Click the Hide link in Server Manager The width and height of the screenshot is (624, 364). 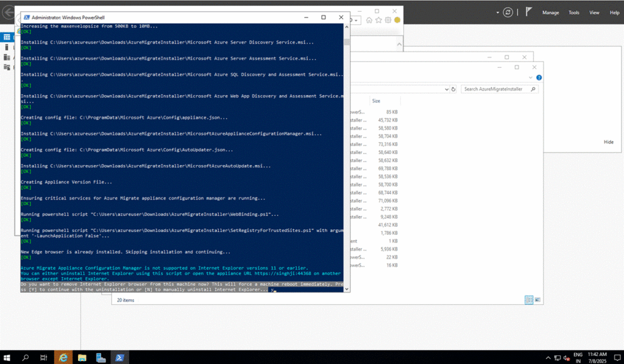608,142
